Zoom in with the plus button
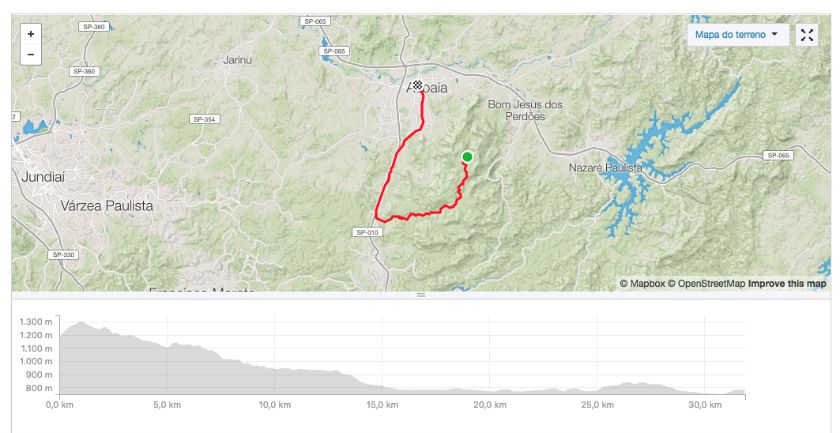The image size is (840, 433). pyautogui.click(x=31, y=34)
